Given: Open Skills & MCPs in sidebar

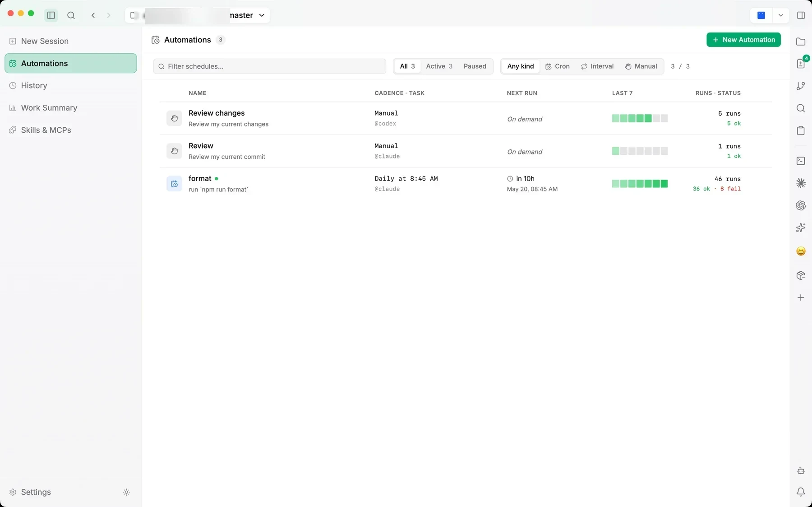Looking at the screenshot, I should (x=71, y=130).
